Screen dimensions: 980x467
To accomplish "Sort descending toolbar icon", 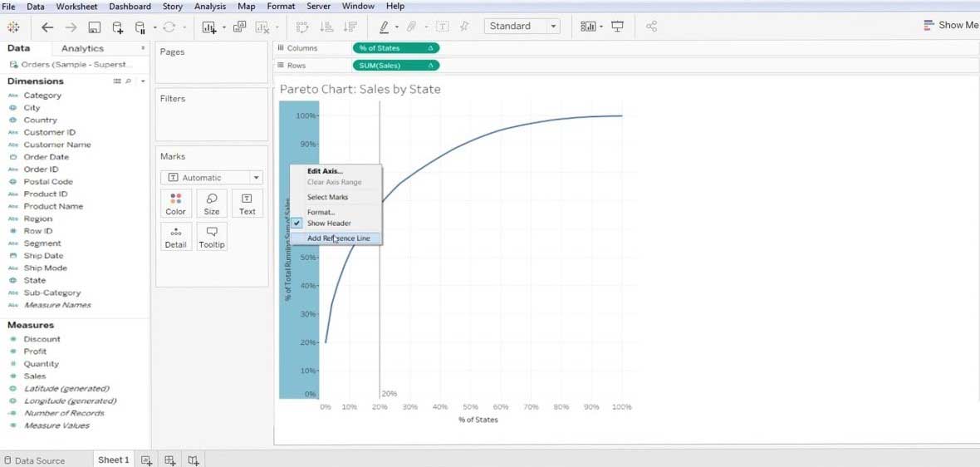I will [x=350, y=27].
